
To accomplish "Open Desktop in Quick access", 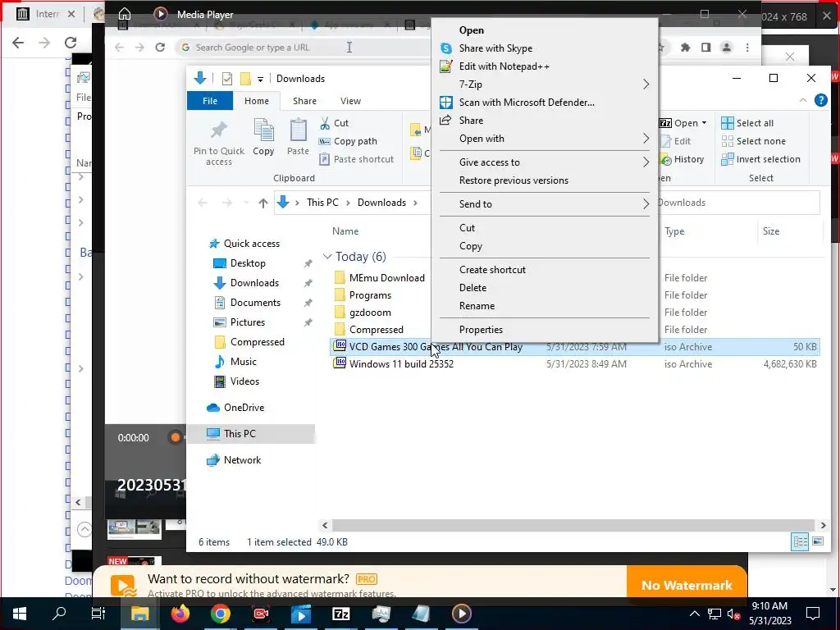I will tap(248, 263).
